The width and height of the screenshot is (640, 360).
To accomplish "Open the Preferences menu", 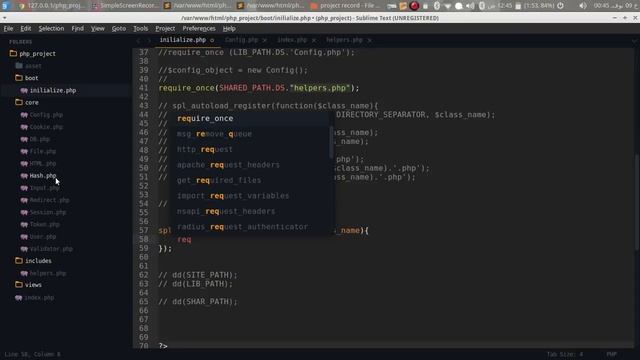I will click(x=199, y=29).
